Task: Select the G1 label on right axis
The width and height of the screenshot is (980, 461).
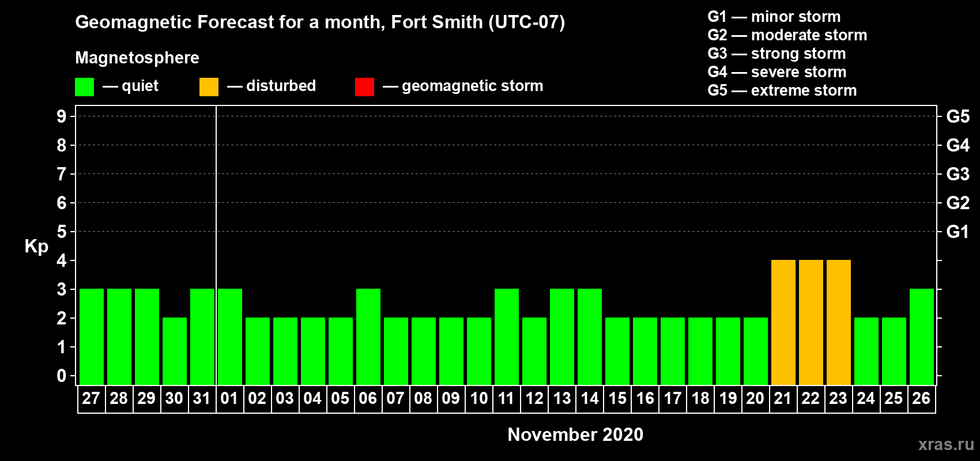Action: (x=958, y=232)
